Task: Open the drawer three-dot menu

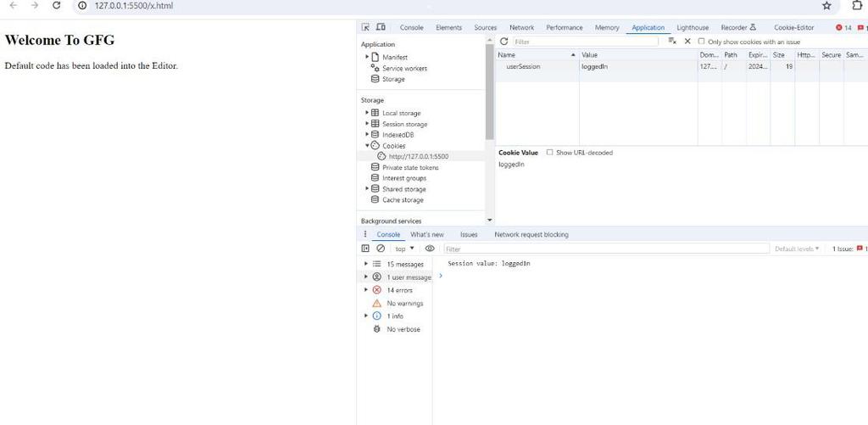Action: click(x=364, y=234)
